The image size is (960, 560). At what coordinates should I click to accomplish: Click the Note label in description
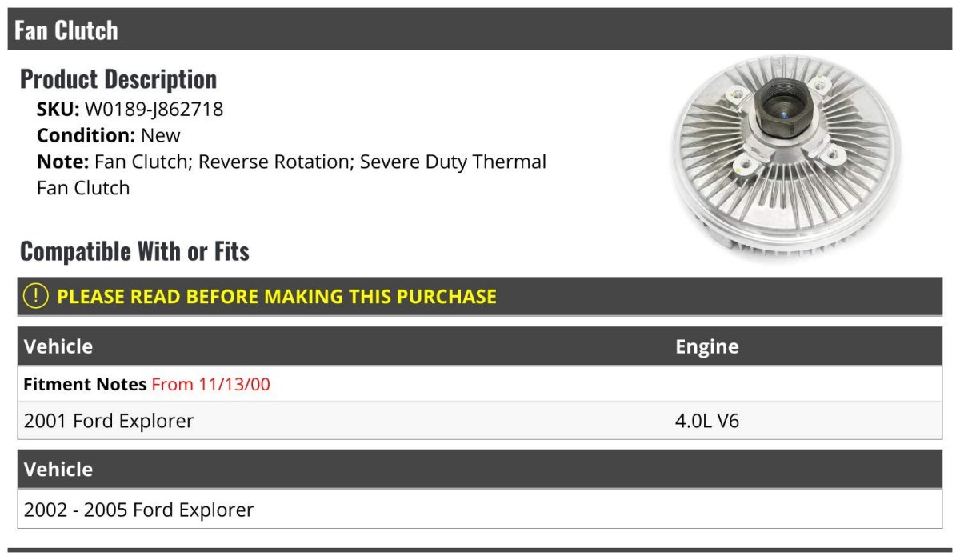[62, 162]
